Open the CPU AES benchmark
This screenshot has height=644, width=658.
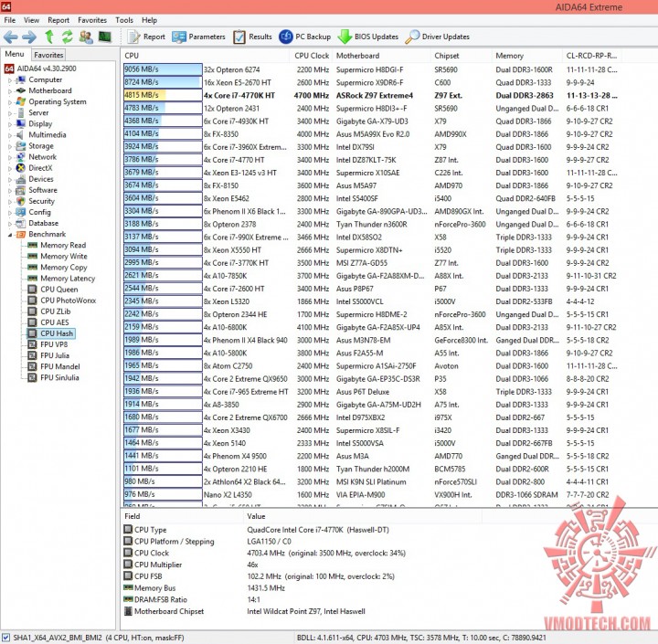pos(55,322)
